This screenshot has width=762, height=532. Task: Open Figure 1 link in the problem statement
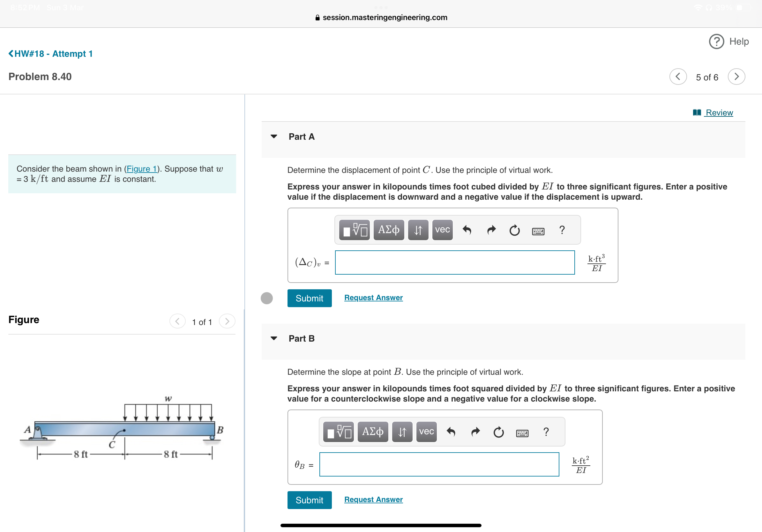[x=141, y=168]
